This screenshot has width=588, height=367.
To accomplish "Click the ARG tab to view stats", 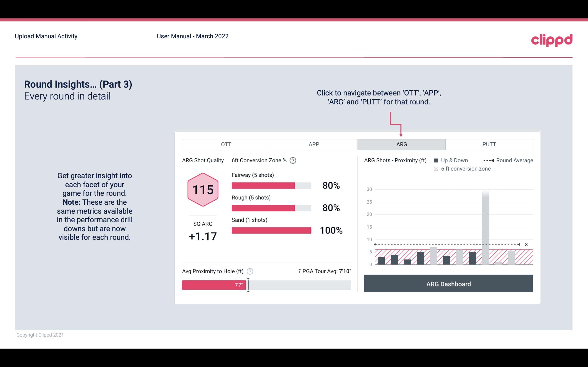I will pyautogui.click(x=401, y=144).
